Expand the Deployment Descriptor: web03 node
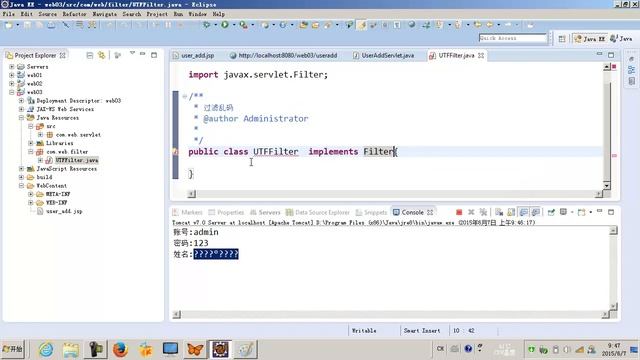Screen dimensions: 640x360 pyautogui.click(x=21, y=100)
